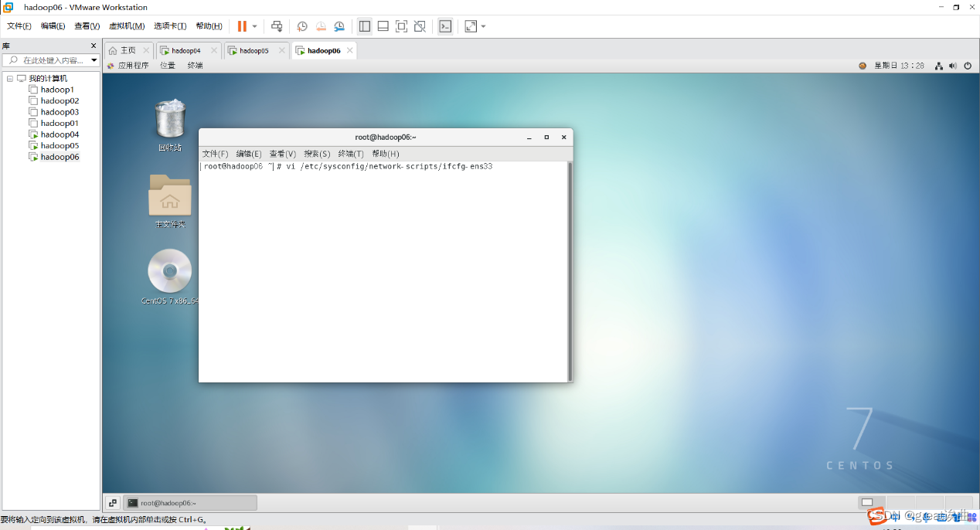The image size is (980, 530).
Task: Open the terminal 编辑(E) menu
Action: (x=249, y=154)
